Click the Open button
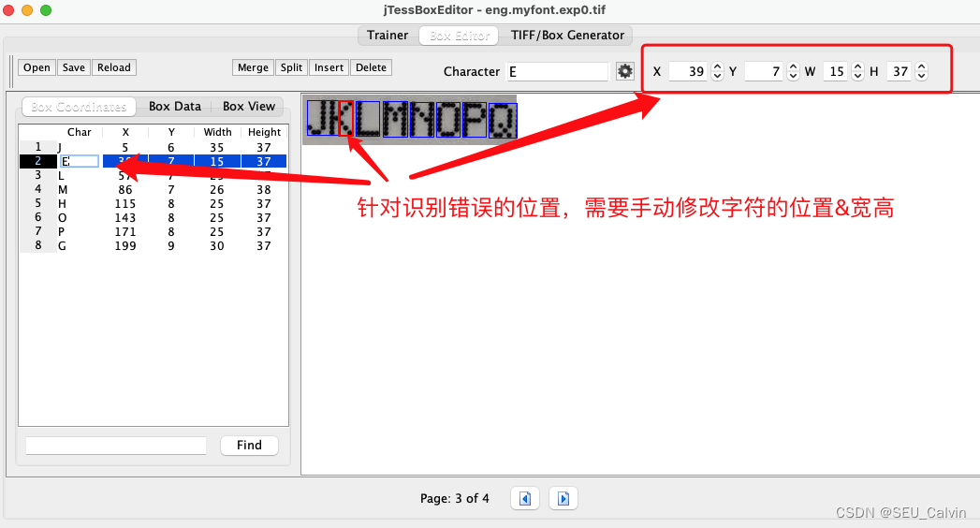980x528 pixels. 37,67
